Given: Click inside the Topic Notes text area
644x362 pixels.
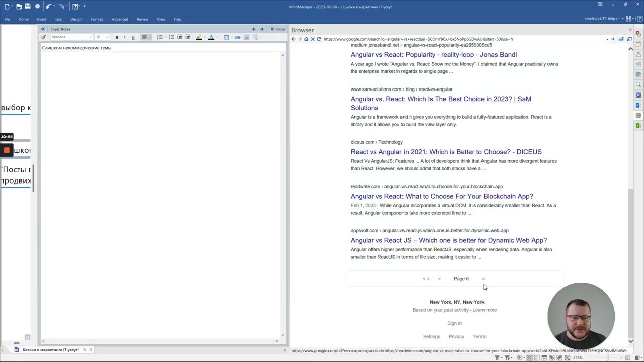Looking at the screenshot, I should (161, 196).
